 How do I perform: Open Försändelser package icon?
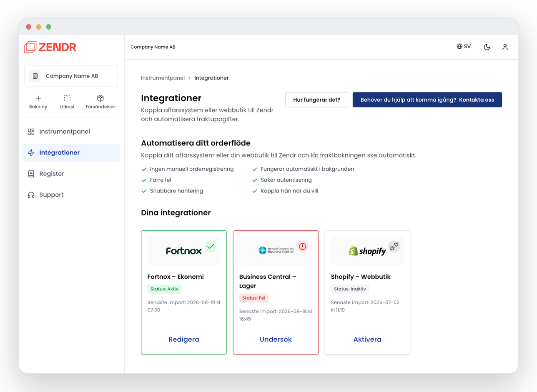100,98
